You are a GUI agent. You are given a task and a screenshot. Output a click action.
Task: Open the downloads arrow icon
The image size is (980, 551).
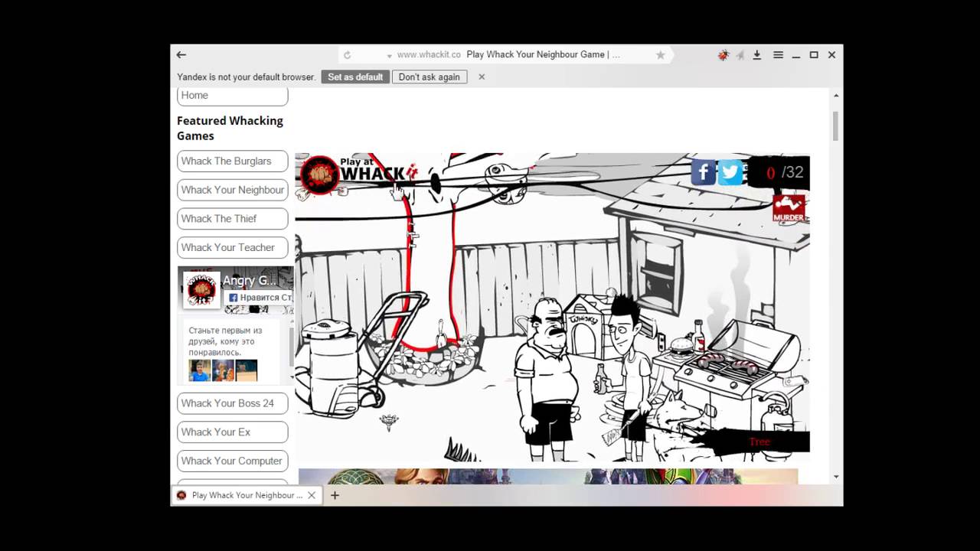coord(757,55)
